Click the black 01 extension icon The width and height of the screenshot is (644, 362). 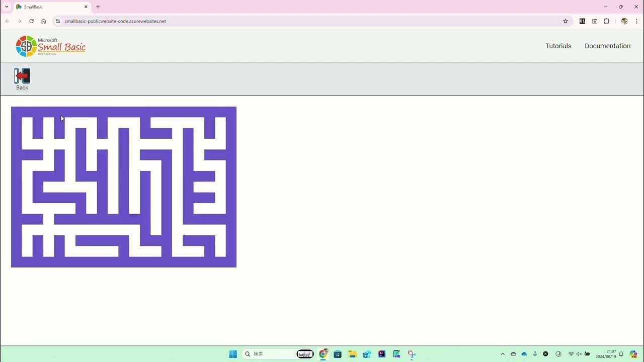(x=582, y=21)
